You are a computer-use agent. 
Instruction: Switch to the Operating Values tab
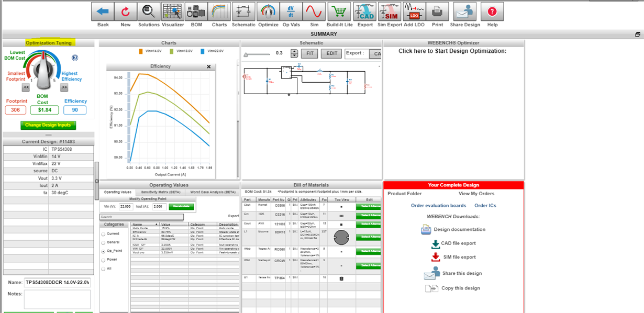pyautogui.click(x=117, y=192)
